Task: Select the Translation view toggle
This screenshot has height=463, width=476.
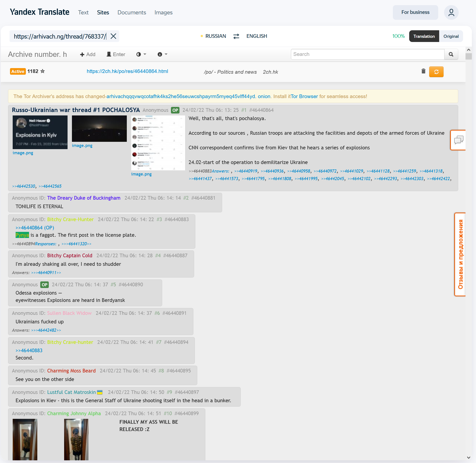Action: pos(424,36)
